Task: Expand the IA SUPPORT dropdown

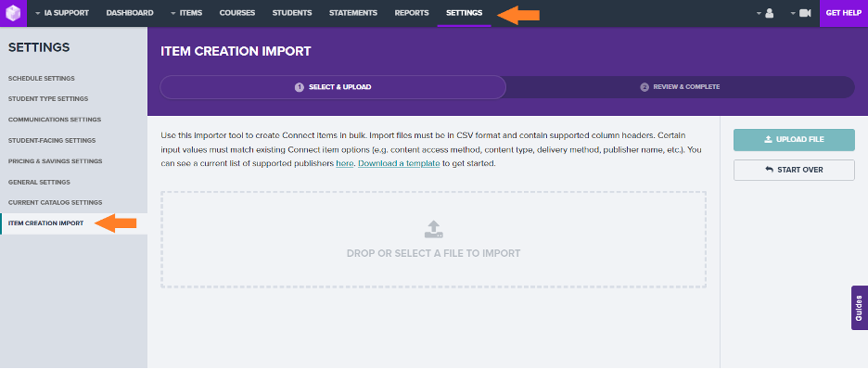Action: 61,13
